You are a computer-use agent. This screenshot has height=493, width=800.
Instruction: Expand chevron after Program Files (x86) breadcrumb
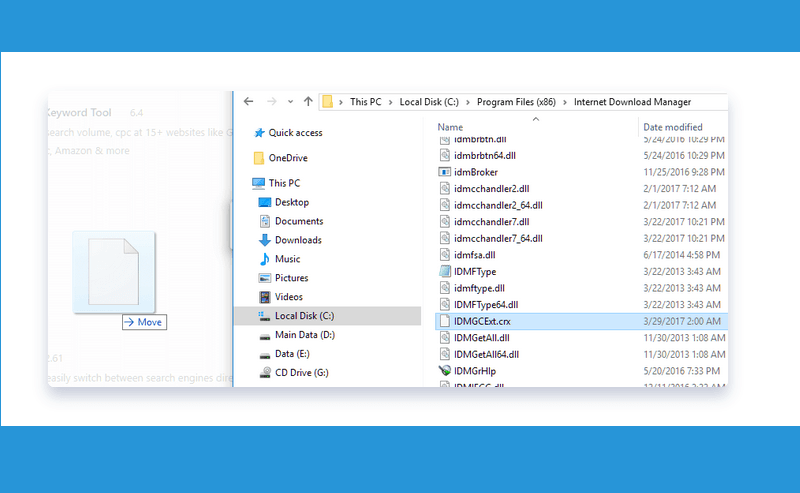click(x=565, y=102)
